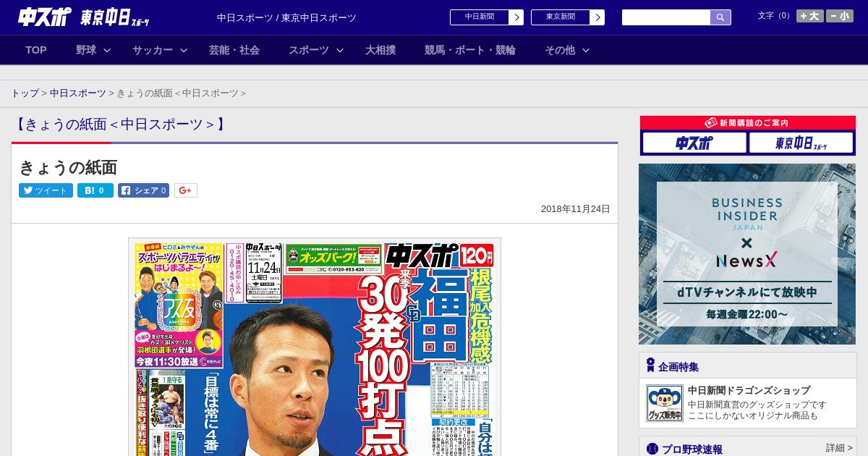Decrease text size with the 小 button

tap(840, 16)
